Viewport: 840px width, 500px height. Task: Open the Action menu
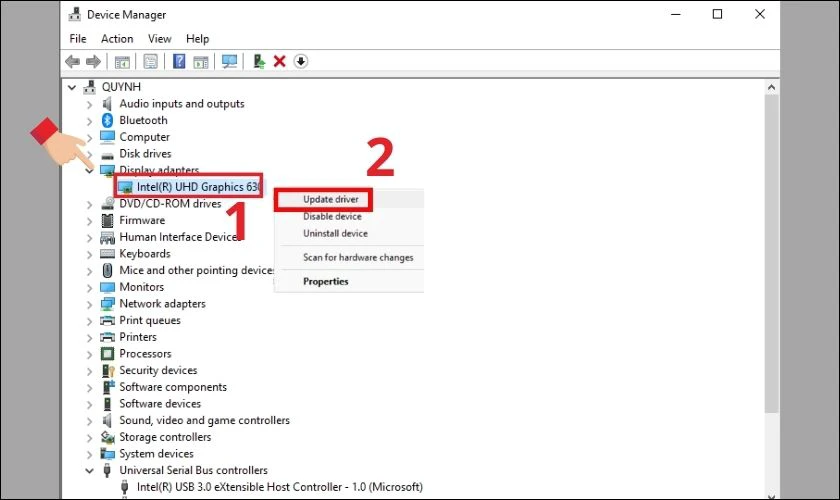click(117, 39)
